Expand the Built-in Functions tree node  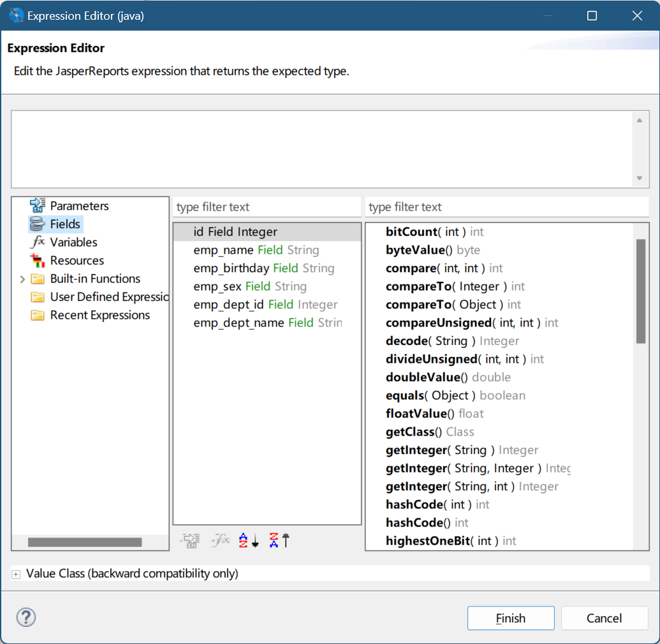(22, 279)
